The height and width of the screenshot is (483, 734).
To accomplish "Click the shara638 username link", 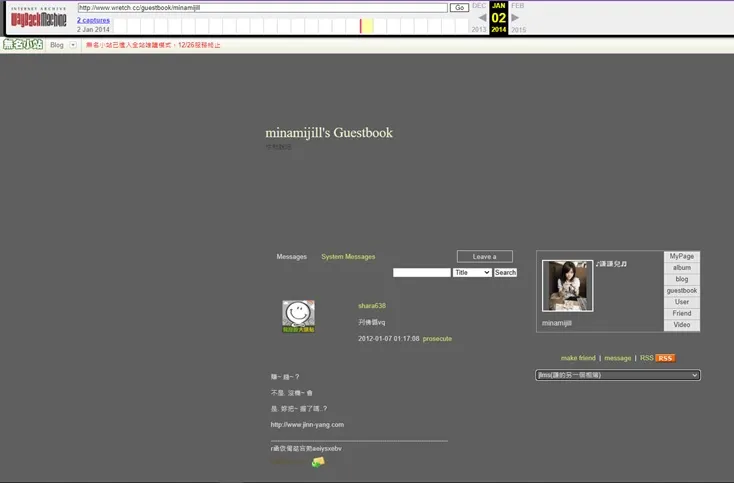I will (x=372, y=306).
